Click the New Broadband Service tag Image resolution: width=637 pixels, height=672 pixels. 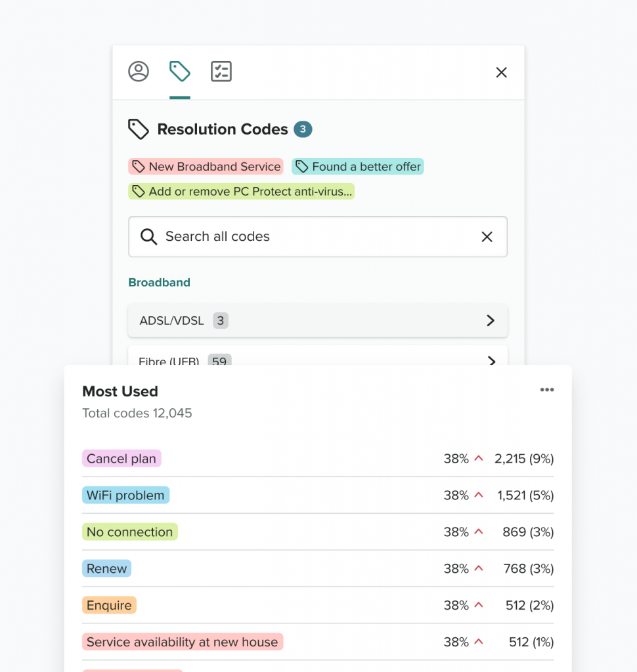(206, 167)
